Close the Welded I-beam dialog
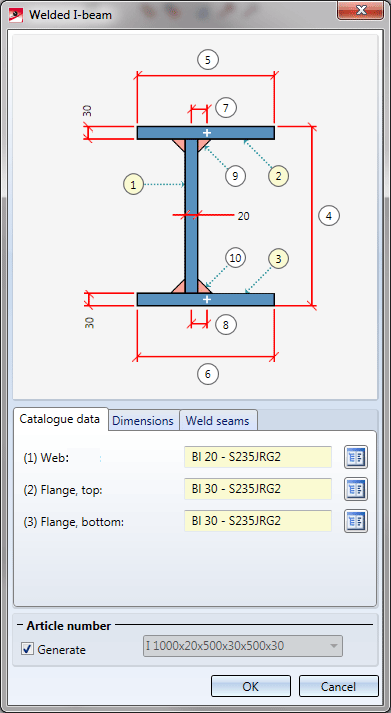The height and width of the screenshot is (713, 391). (361, 10)
